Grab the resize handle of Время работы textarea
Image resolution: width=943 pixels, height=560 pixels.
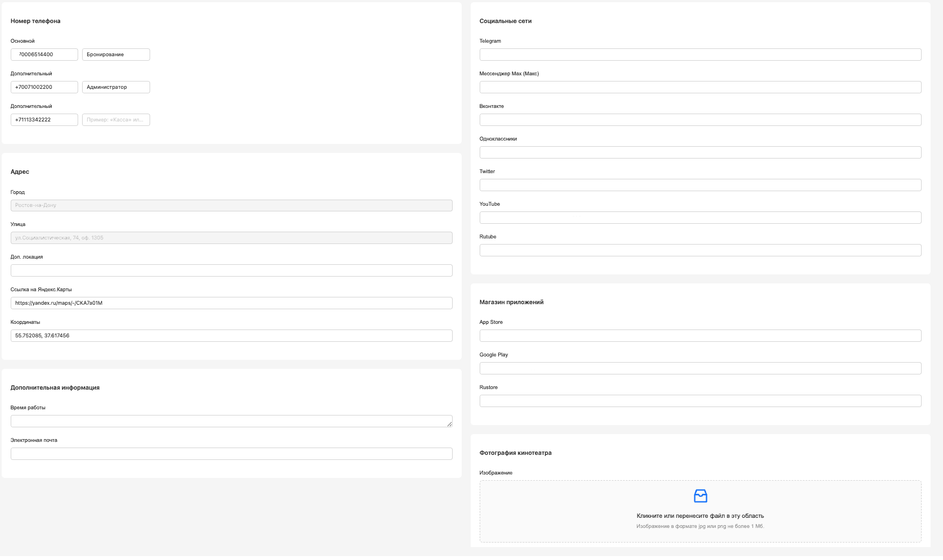coord(449,424)
